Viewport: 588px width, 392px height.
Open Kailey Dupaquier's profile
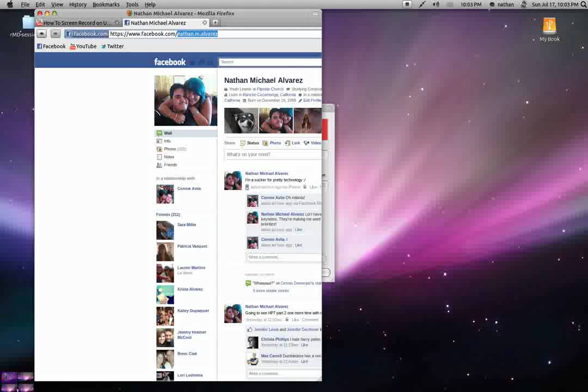(x=193, y=311)
